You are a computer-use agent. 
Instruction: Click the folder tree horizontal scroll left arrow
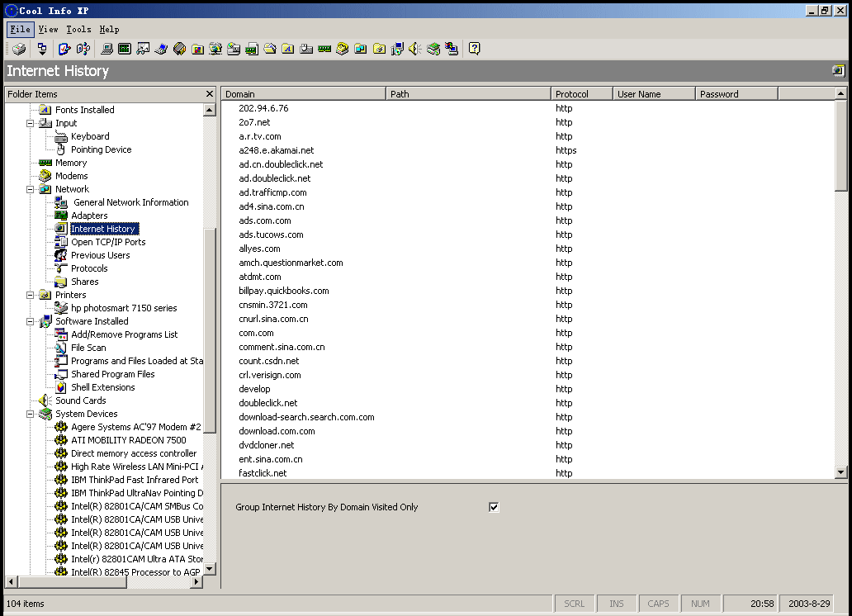[11, 582]
